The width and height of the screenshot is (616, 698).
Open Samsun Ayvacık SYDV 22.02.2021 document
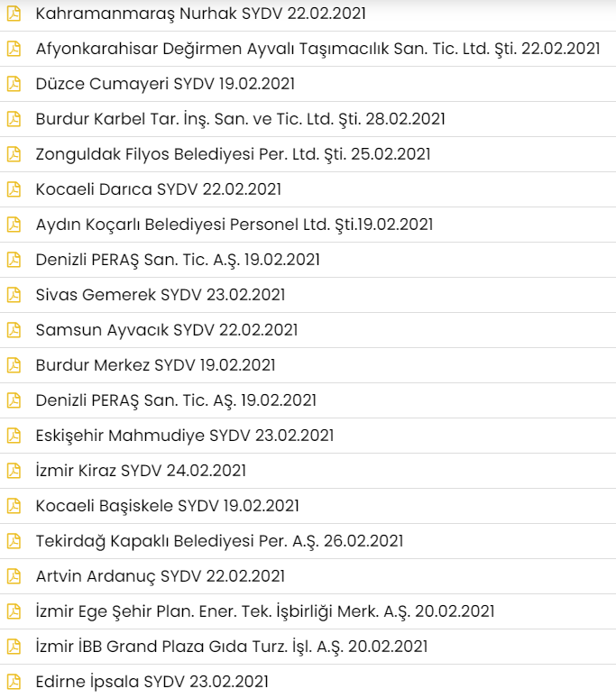167,330
